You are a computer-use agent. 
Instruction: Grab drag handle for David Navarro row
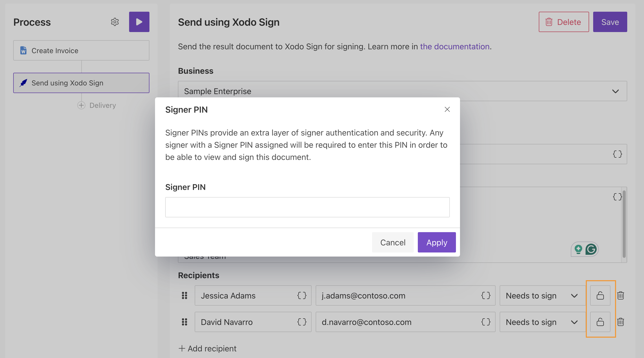185,322
